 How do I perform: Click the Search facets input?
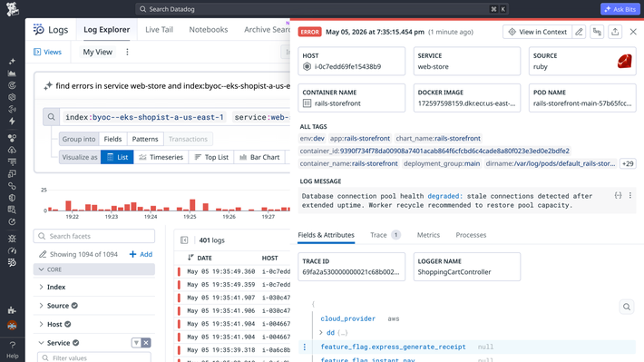(94, 236)
